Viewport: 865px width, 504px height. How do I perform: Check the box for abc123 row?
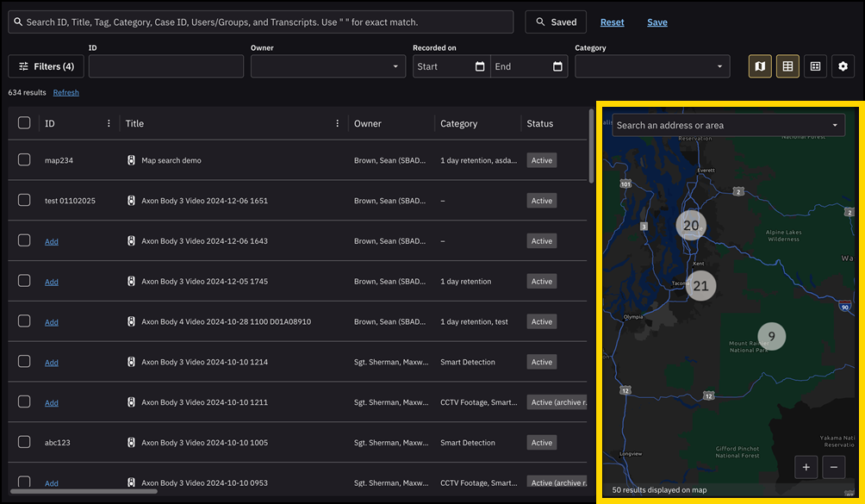coord(24,442)
